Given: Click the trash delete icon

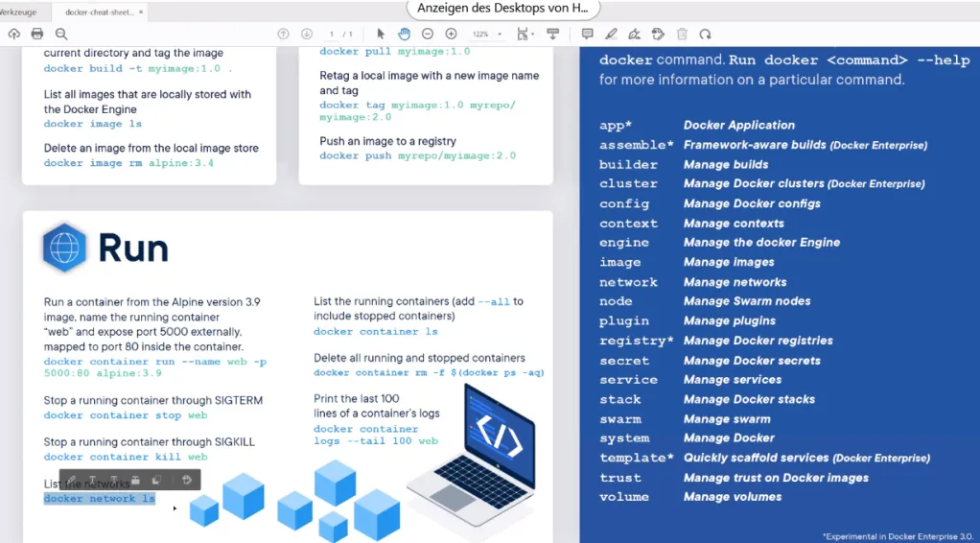Looking at the screenshot, I should point(682,35).
